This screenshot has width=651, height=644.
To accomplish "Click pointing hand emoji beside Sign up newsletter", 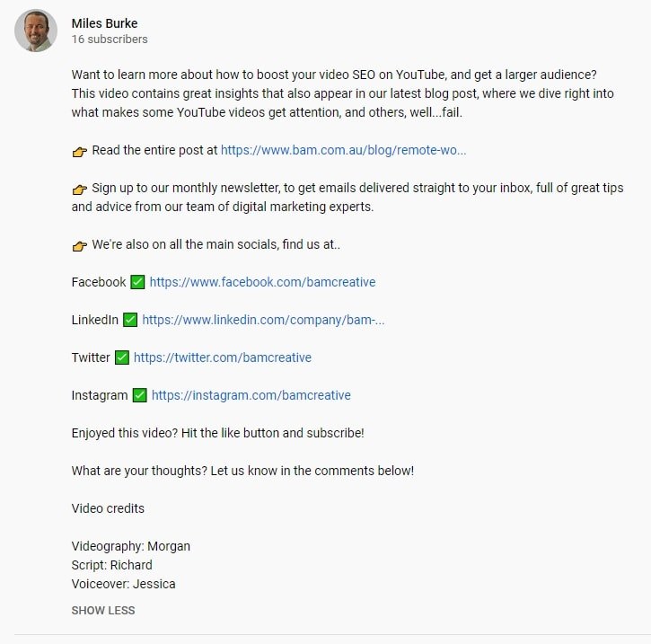I will click(x=80, y=189).
